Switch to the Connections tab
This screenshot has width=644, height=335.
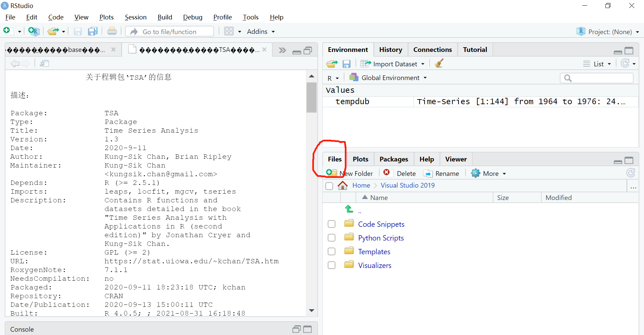(x=432, y=50)
